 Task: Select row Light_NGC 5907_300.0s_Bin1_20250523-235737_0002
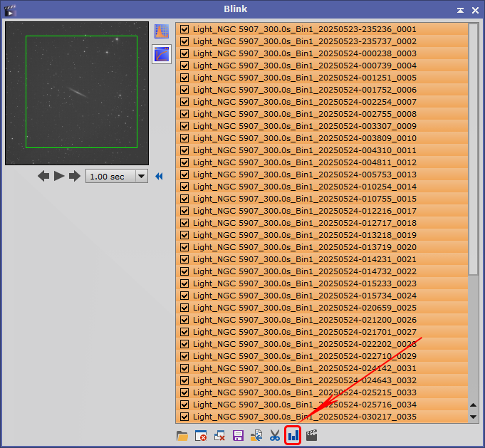coord(322,41)
